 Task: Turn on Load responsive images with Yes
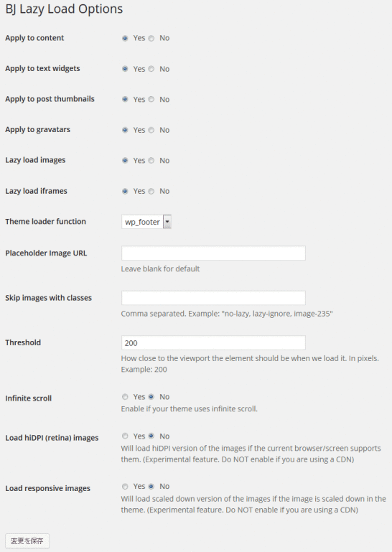[x=125, y=487]
